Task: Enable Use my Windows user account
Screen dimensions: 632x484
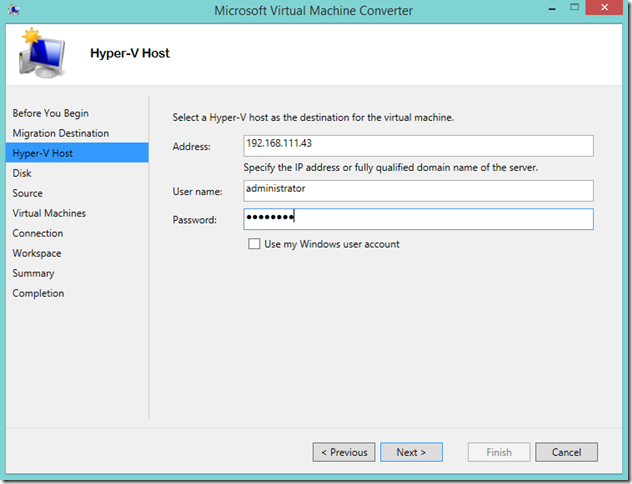Action: (254, 244)
